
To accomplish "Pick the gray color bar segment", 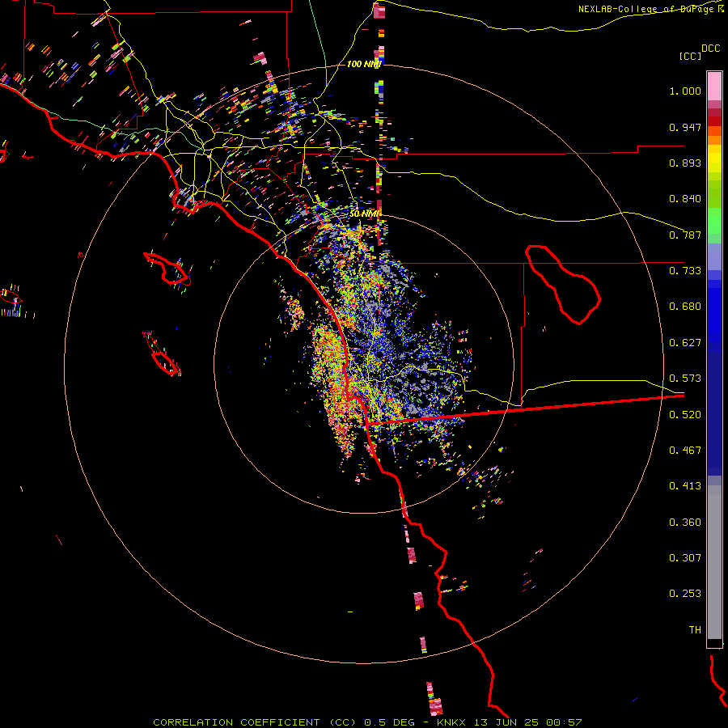I will click(x=714, y=562).
